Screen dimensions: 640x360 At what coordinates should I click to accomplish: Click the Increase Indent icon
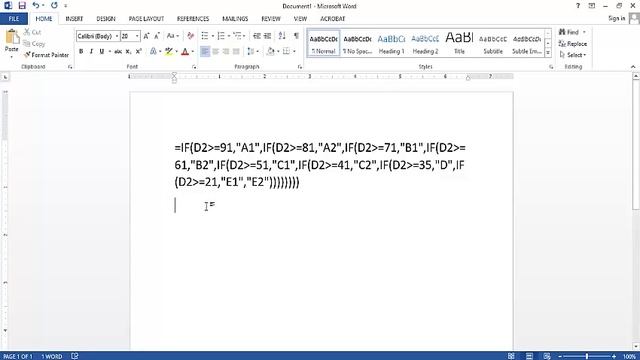click(x=267, y=36)
